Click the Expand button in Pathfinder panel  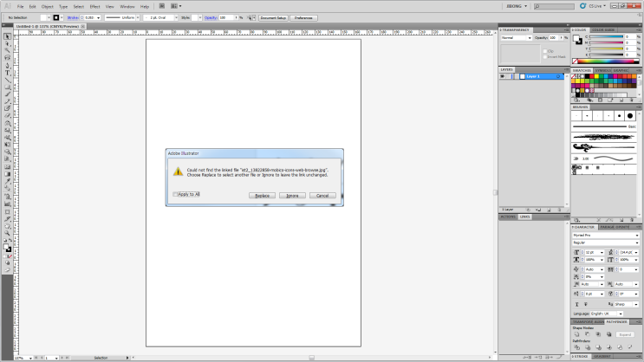pos(625,334)
